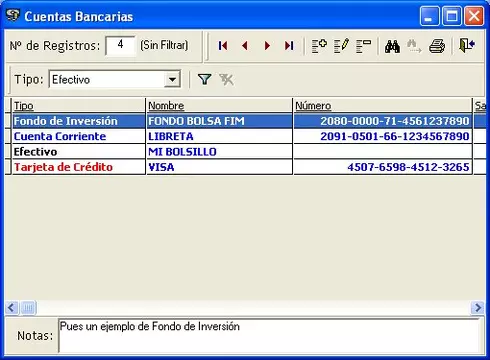Select the Tarjeta de Crédito row
The image size is (490, 360).
tap(245, 167)
